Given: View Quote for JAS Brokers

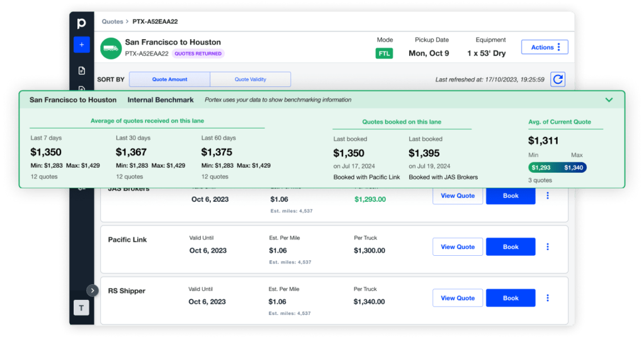Looking at the screenshot, I should click(458, 195).
